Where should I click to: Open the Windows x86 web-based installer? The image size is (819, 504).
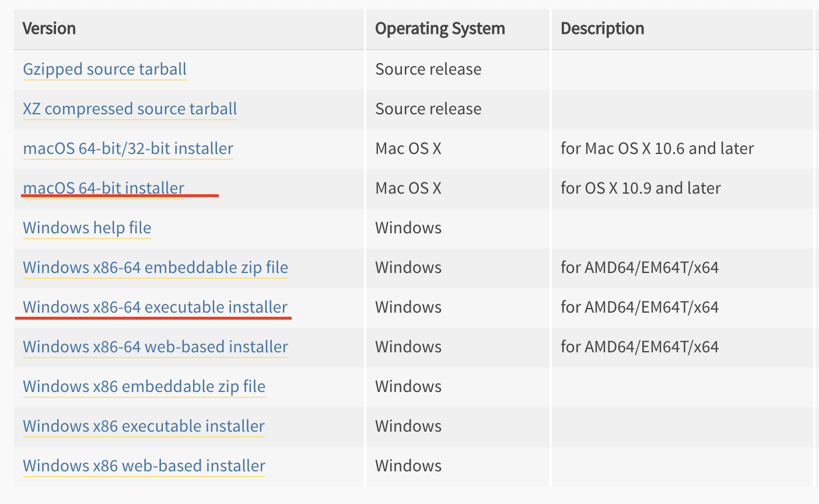click(144, 466)
